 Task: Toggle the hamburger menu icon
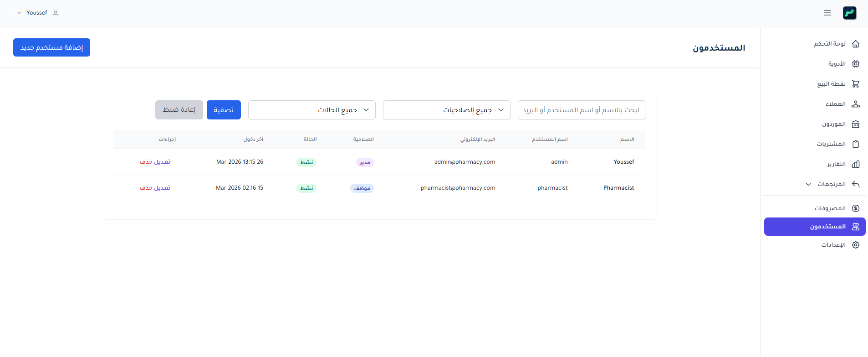827,13
